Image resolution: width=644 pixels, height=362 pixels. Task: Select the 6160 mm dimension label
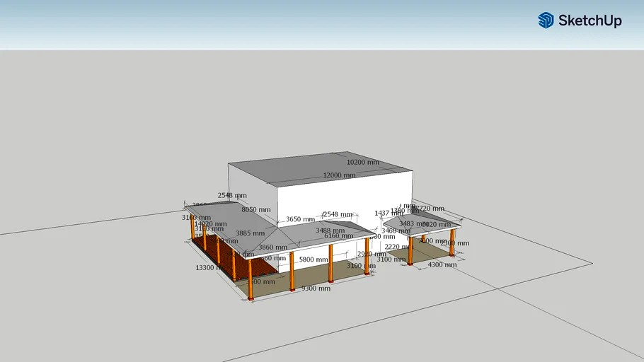click(338, 236)
